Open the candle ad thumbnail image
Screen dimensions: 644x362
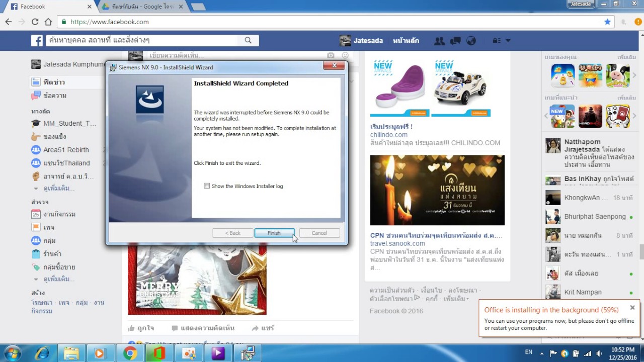(437, 190)
